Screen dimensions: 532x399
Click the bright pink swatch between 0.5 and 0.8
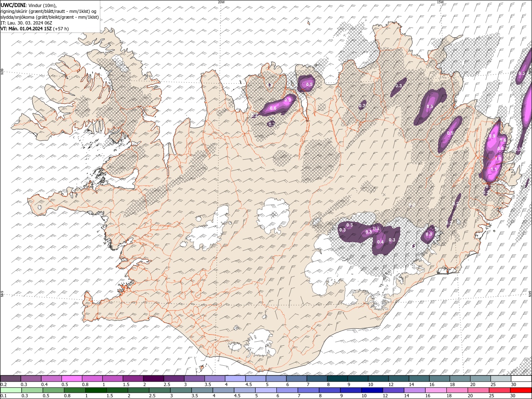coord(72,379)
